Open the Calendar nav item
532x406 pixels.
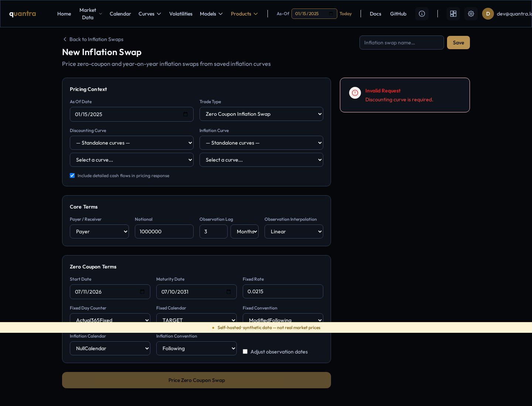[120, 14]
